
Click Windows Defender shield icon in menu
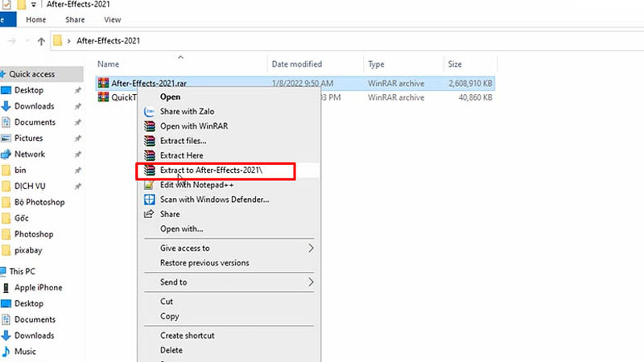click(149, 200)
